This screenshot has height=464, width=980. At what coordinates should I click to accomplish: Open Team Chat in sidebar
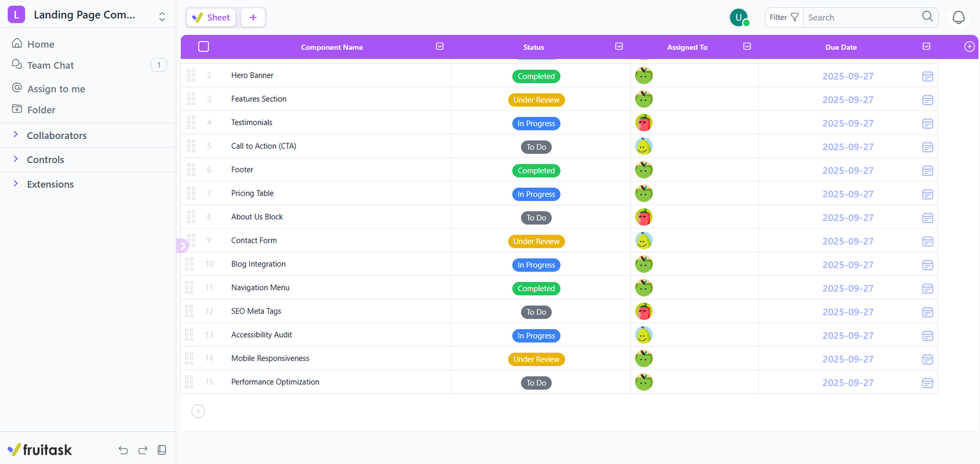pyautogui.click(x=50, y=66)
